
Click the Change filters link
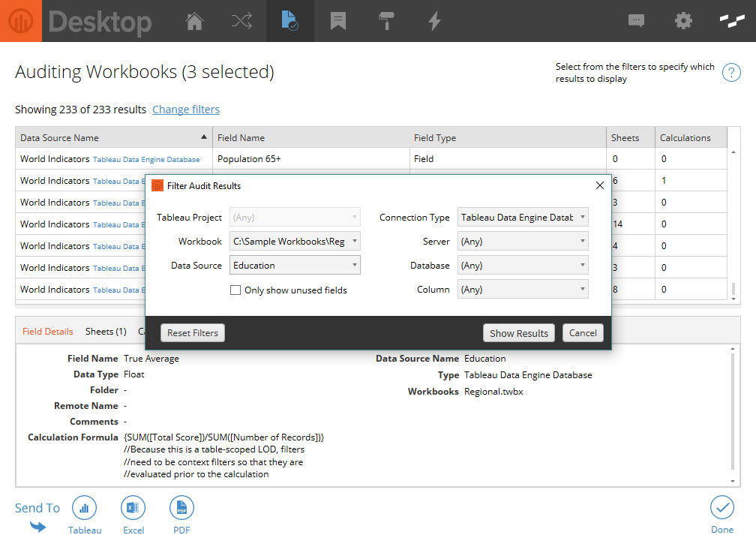point(186,110)
